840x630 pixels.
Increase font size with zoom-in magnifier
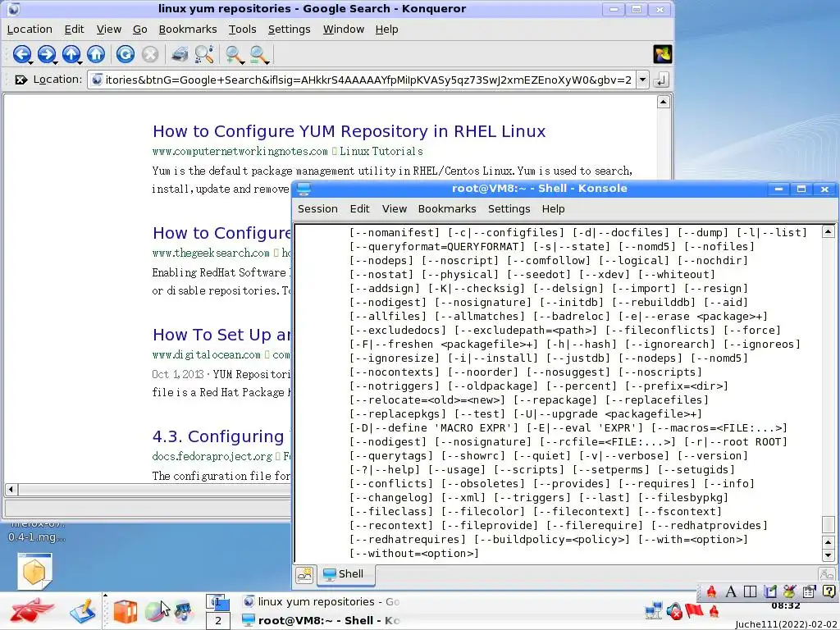click(233, 54)
